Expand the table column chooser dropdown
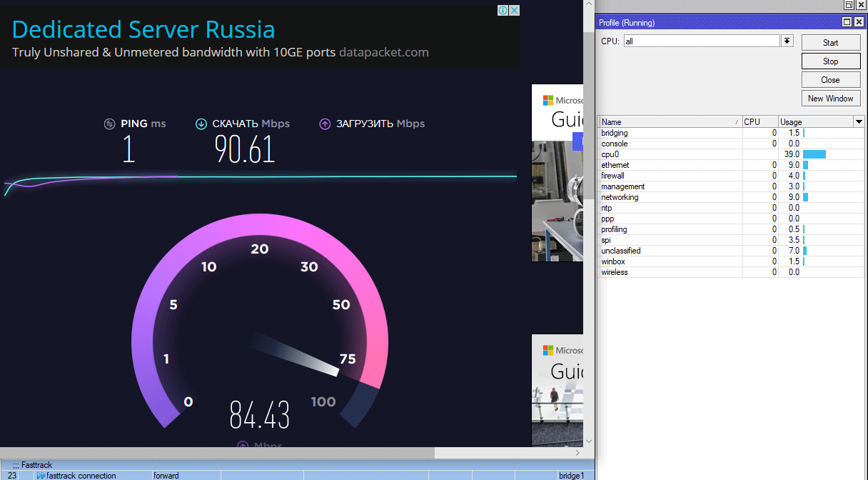The width and height of the screenshot is (868, 480). tap(859, 122)
